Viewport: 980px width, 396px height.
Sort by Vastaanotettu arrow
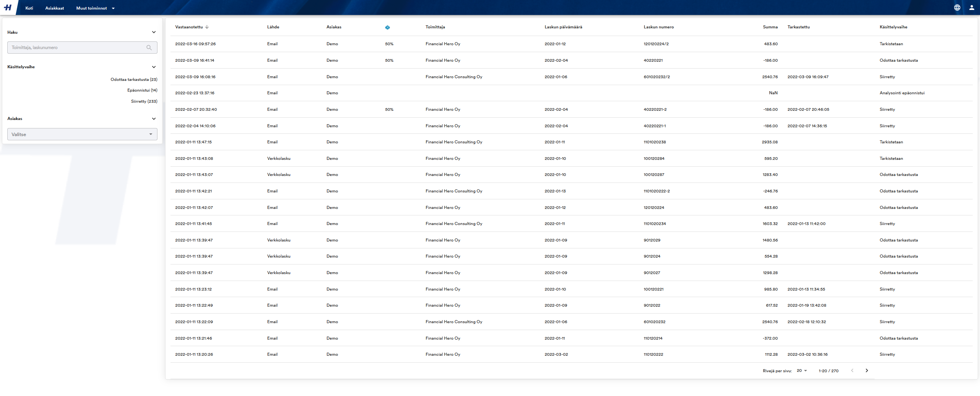[x=207, y=27]
